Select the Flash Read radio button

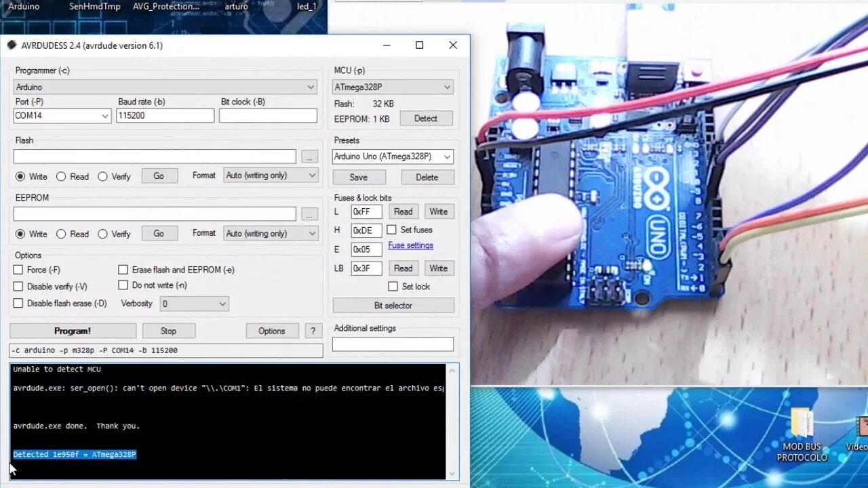tap(61, 176)
